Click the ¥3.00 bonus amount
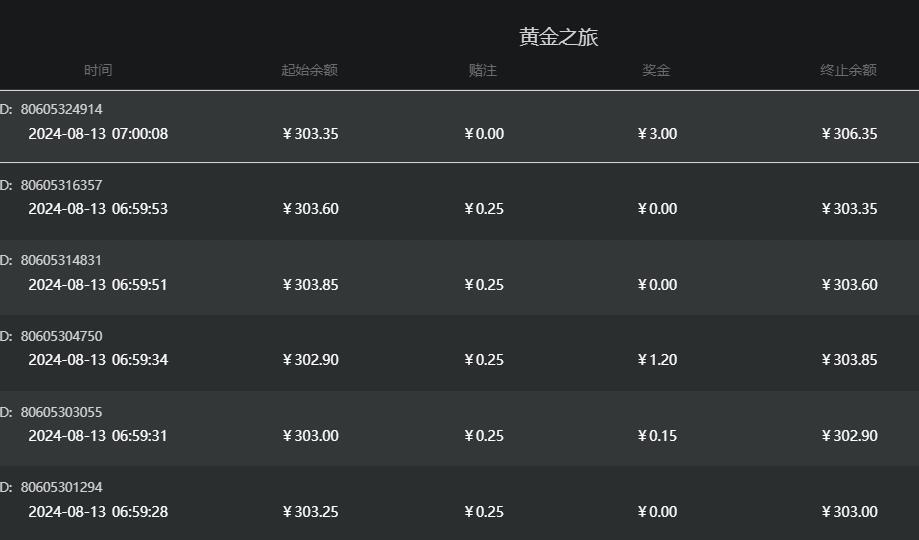919x540 pixels. point(657,134)
